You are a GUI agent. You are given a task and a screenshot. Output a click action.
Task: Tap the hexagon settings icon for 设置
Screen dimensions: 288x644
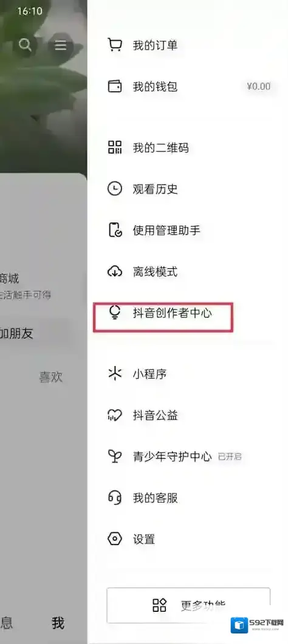pyautogui.click(x=115, y=539)
